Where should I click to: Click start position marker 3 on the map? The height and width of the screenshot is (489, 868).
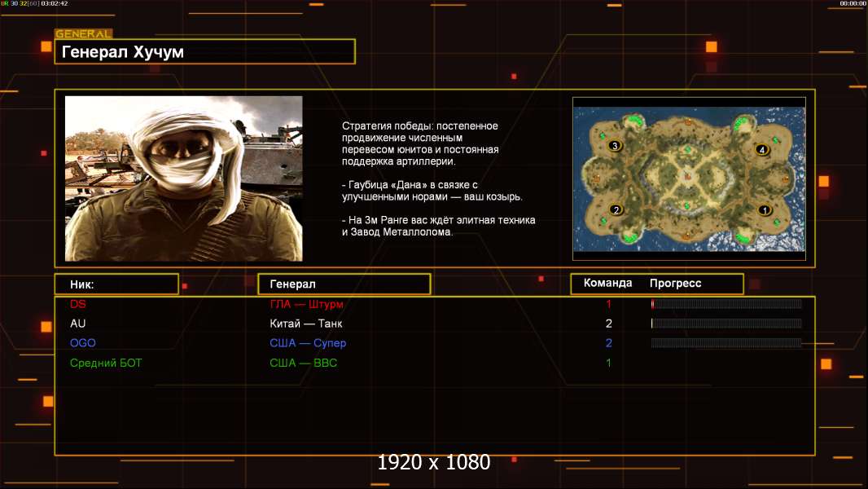point(615,146)
